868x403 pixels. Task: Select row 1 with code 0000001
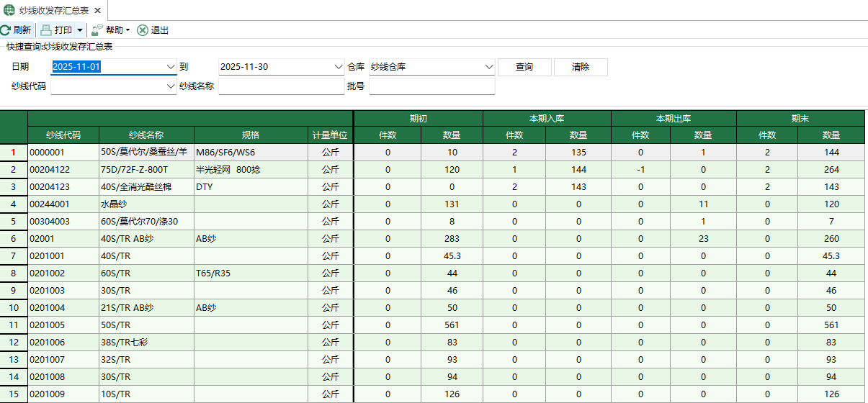click(63, 153)
